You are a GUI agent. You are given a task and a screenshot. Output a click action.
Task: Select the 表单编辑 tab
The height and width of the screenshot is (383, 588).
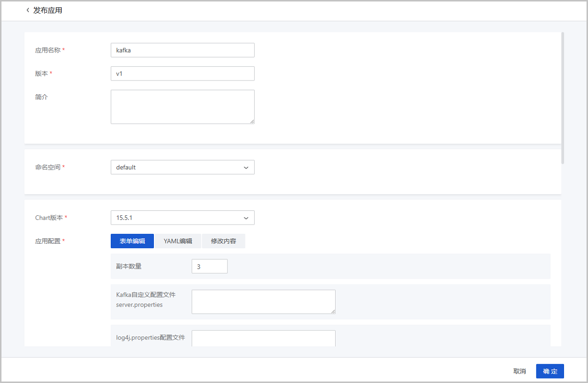[132, 241]
